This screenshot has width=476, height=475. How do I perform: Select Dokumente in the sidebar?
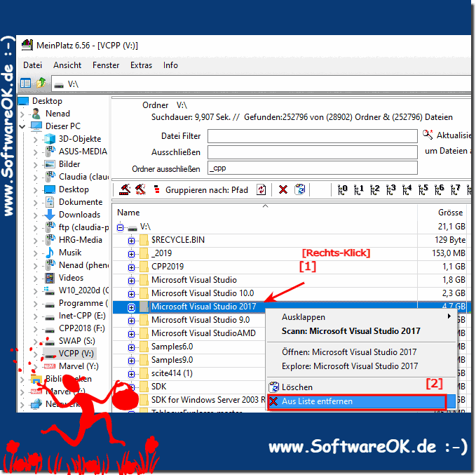pos(81,202)
